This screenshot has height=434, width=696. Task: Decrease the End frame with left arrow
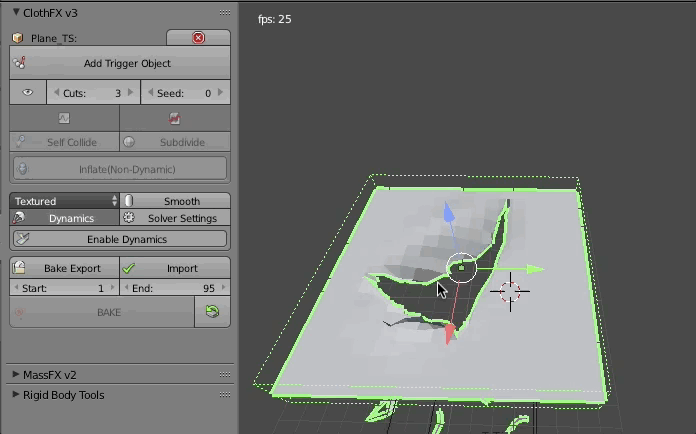pos(127,288)
